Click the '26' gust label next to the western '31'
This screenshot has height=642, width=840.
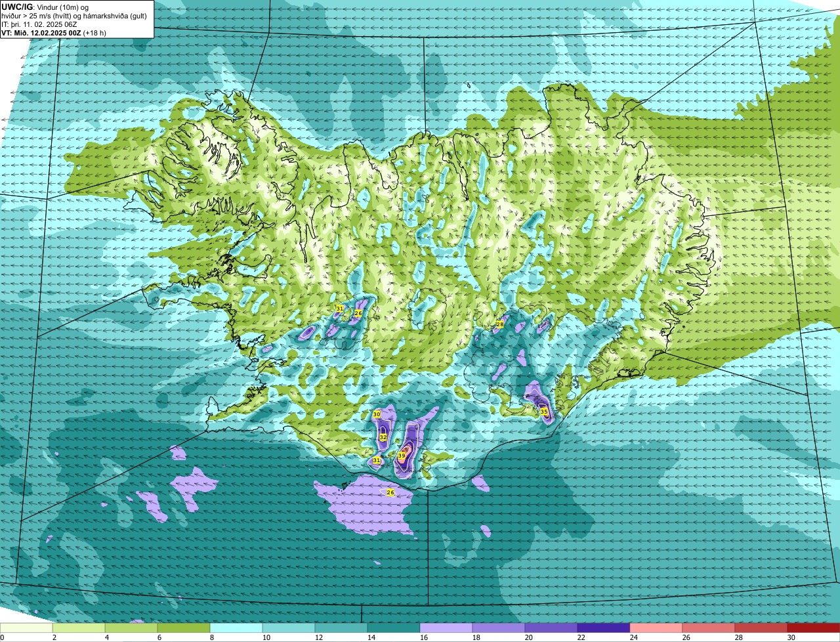click(358, 313)
